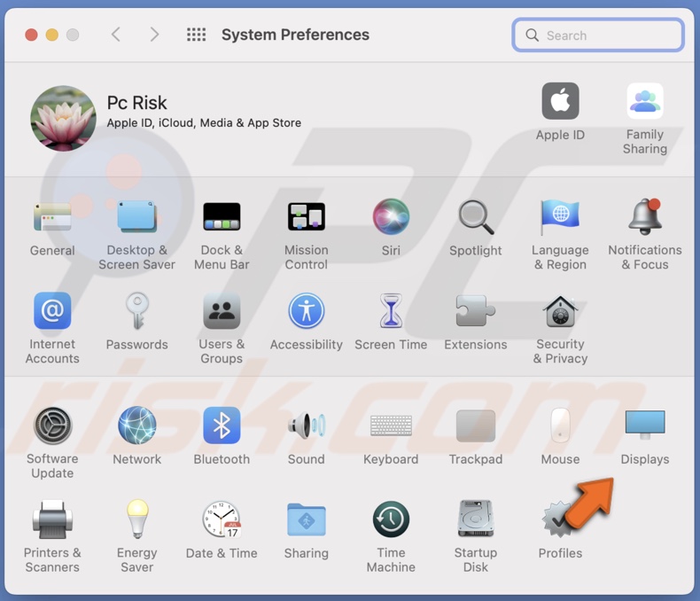Open the Displays preference pane
The image size is (700, 601).
pyautogui.click(x=644, y=426)
